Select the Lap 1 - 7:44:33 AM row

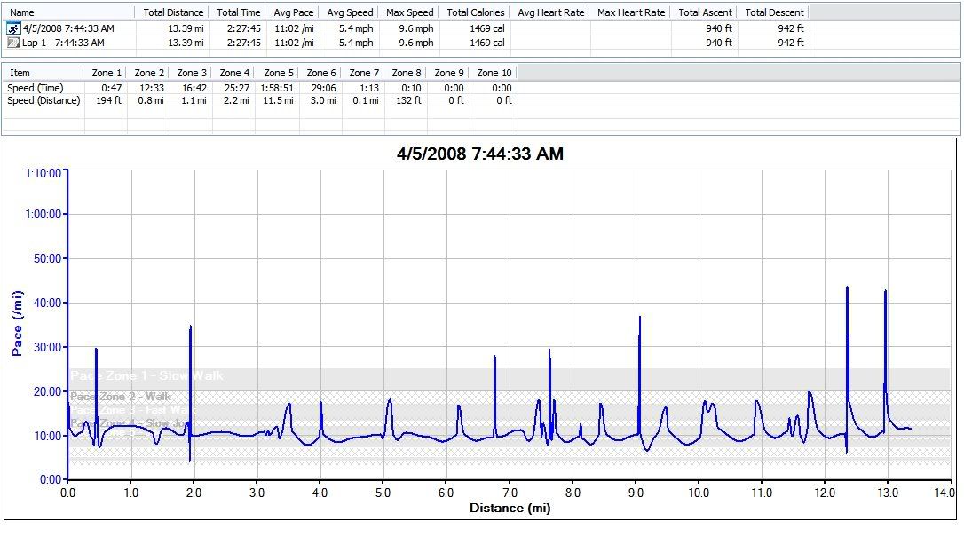63,43
